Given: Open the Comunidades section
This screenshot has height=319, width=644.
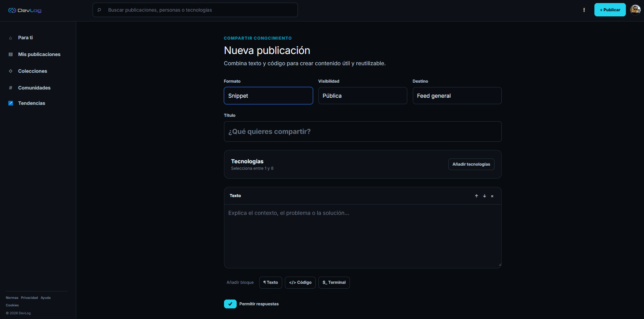Looking at the screenshot, I should (x=34, y=88).
